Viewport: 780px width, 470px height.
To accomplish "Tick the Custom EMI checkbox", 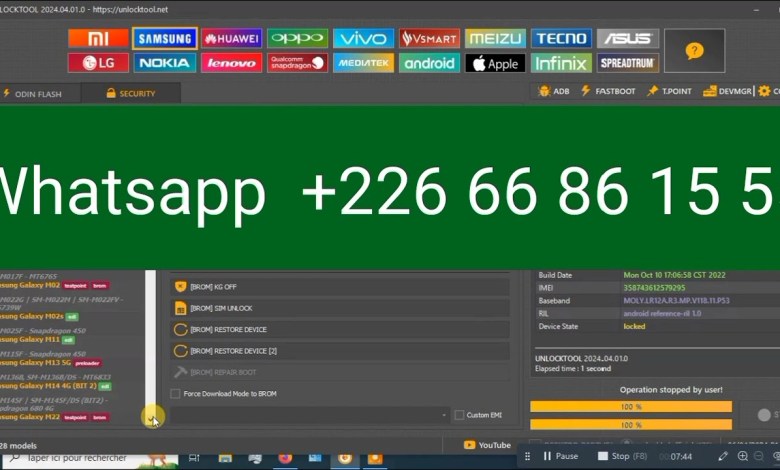I will pyautogui.click(x=459, y=415).
